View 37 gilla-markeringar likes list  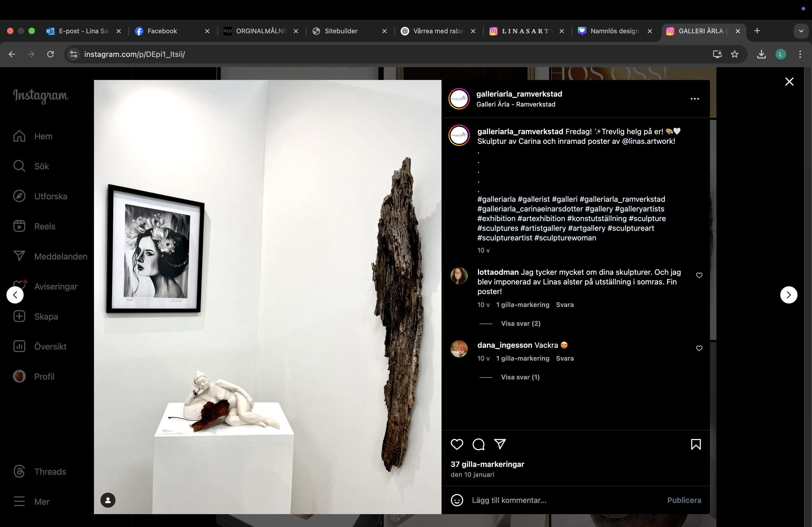pos(487,464)
